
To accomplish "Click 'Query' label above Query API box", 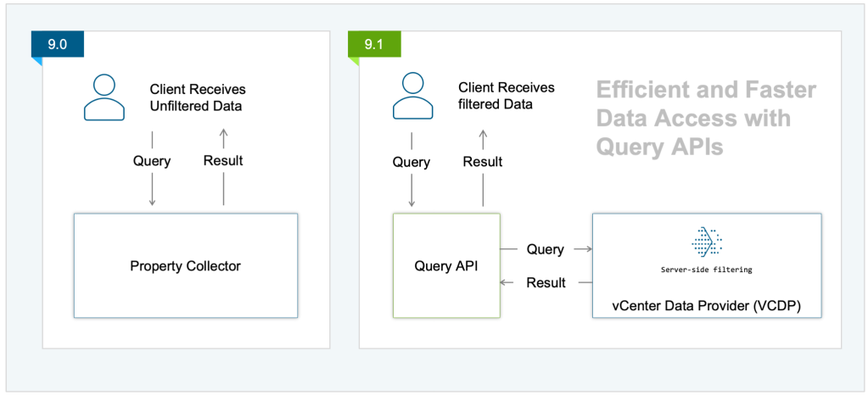I will click(412, 163).
